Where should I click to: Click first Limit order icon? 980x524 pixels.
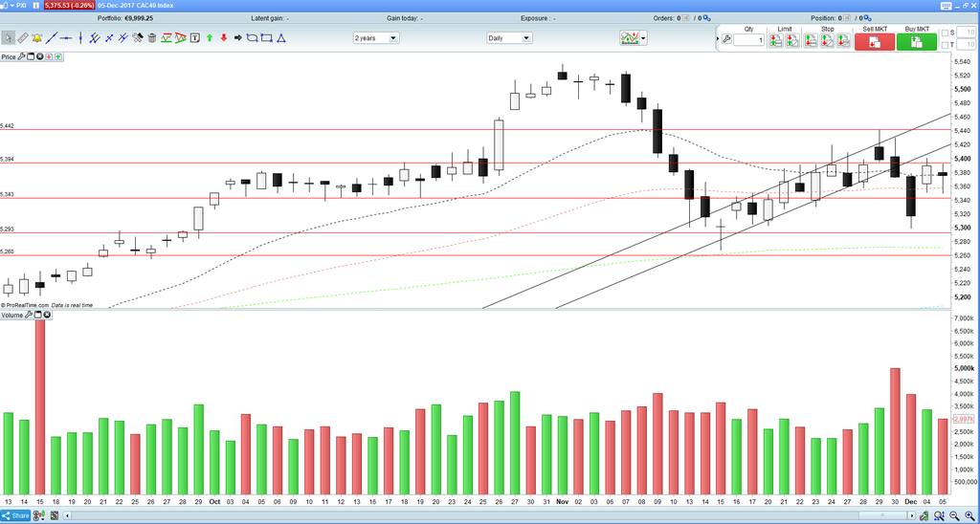[775, 40]
